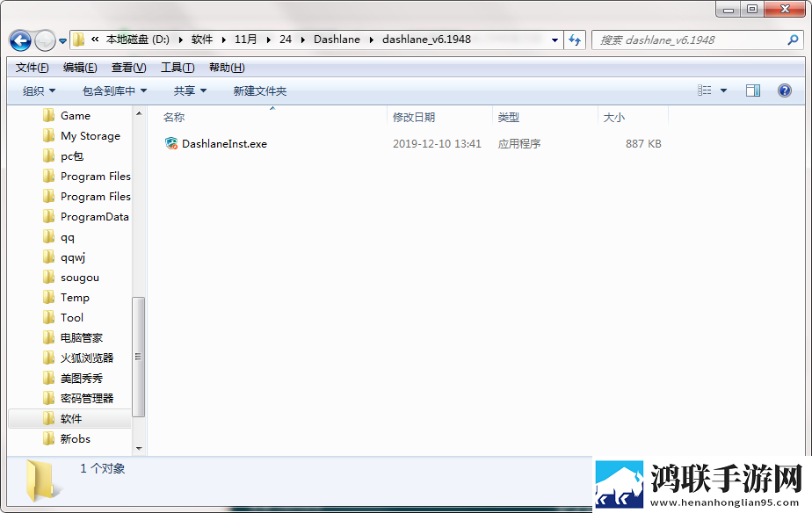Viewport: 812px width, 513px height.
Task: Click the change view icon
Action: click(704, 90)
